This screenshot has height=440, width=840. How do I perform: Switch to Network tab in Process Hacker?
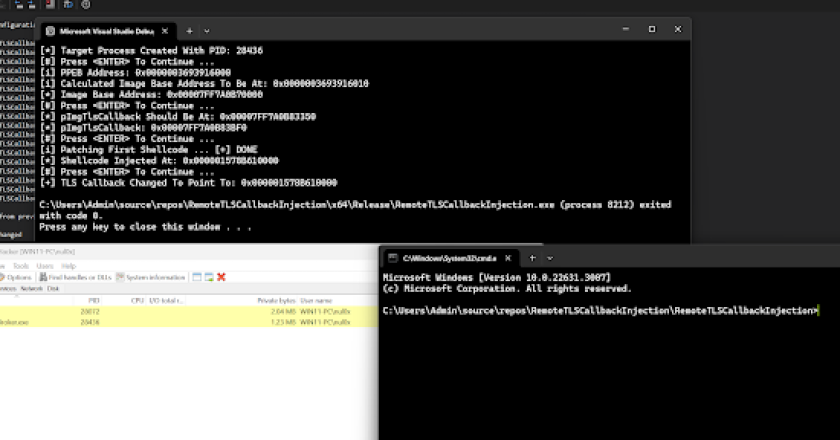point(31,288)
